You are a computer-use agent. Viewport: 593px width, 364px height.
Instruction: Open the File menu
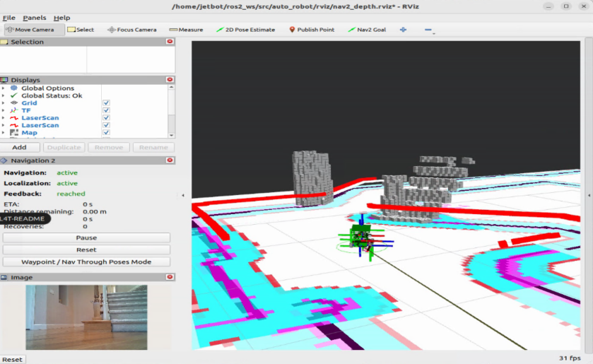click(9, 18)
